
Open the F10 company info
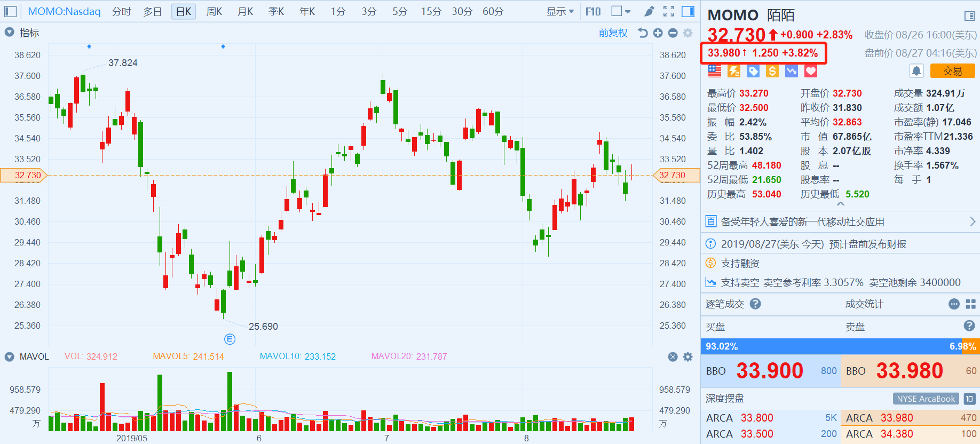pos(593,11)
